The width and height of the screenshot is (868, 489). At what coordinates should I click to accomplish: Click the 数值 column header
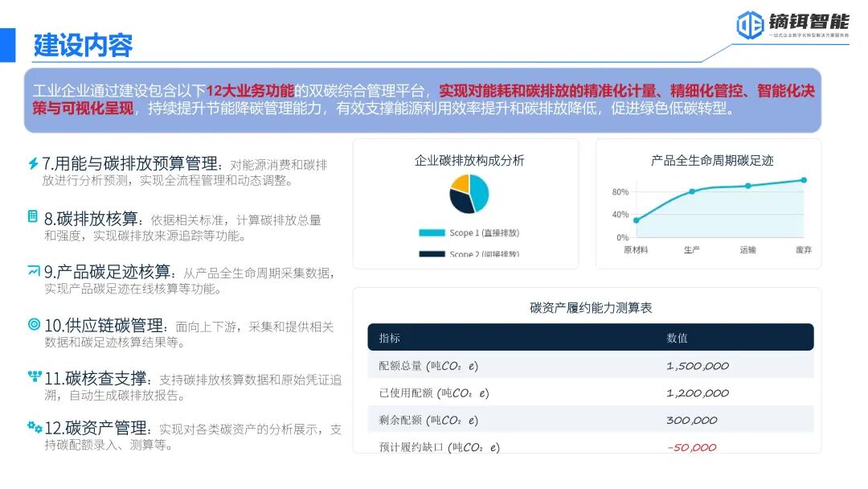pos(677,338)
